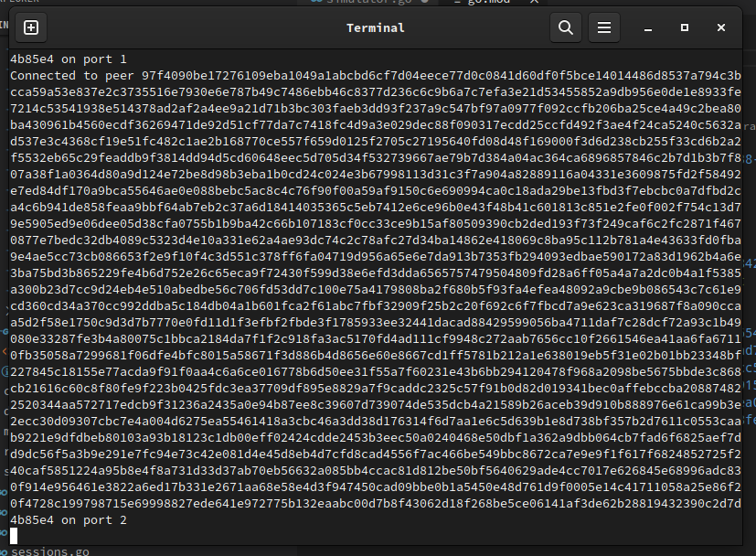Click the hex line starting with '0f914e956461'
Screen dimensions: 756x556
[x=376, y=487]
